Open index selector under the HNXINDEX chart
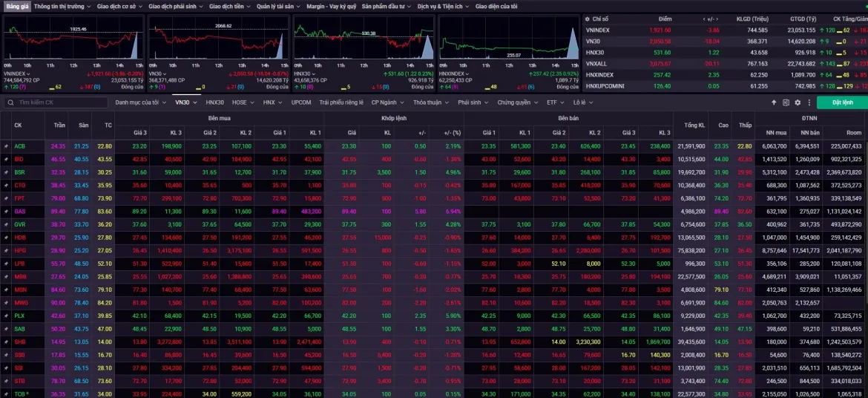The height and width of the screenshot is (398, 868). (453, 74)
